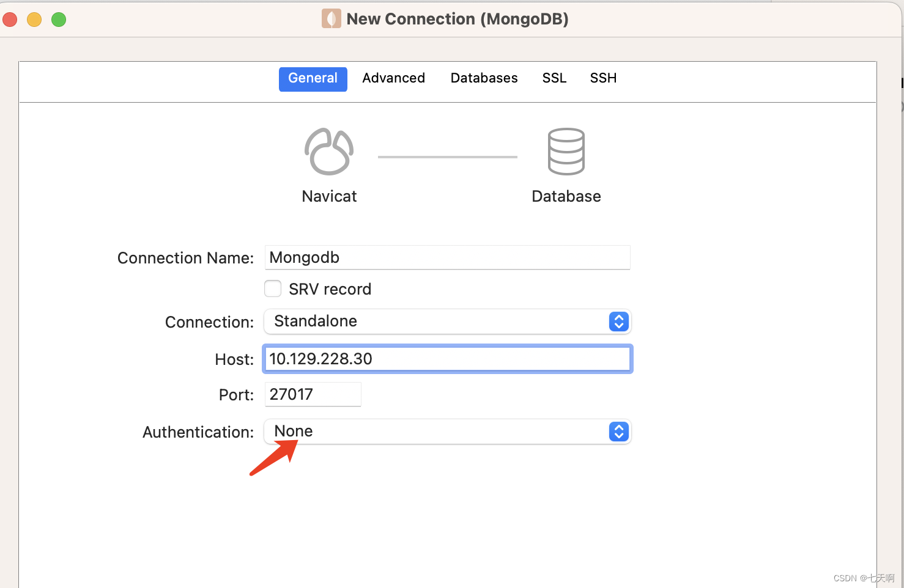Close the New Connection window

click(x=10, y=20)
